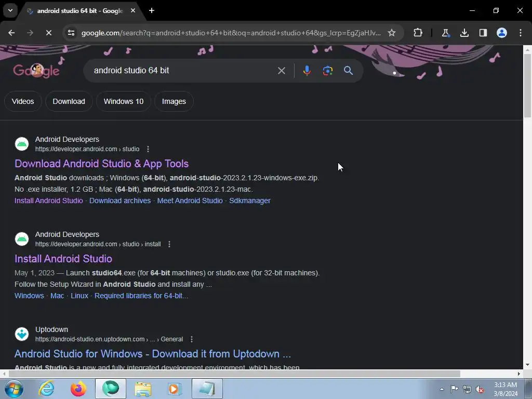
Task: Click the Google search text field
Action: click(183, 71)
